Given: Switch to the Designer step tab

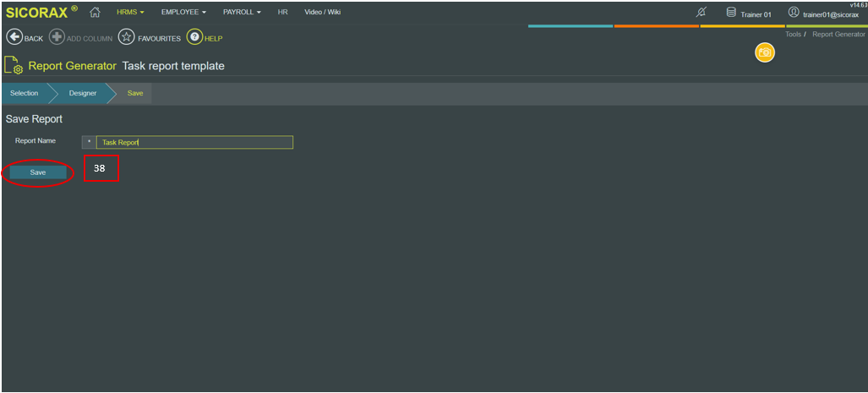Looking at the screenshot, I should pos(83,93).
